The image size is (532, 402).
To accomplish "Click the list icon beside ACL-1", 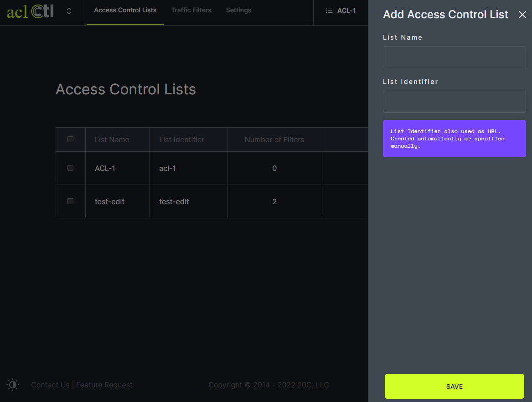I will [x=329, y=10].
